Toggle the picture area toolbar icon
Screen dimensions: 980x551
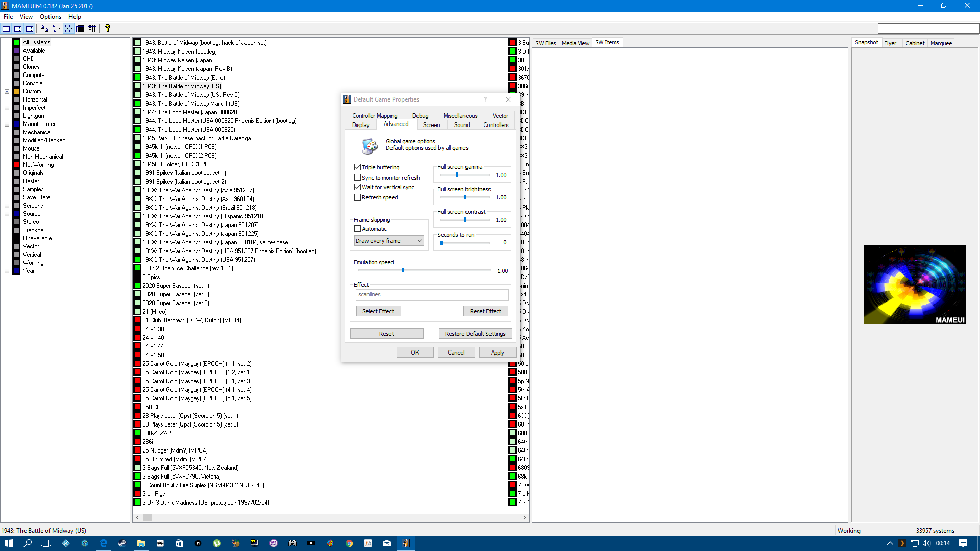tap(18, 29)
